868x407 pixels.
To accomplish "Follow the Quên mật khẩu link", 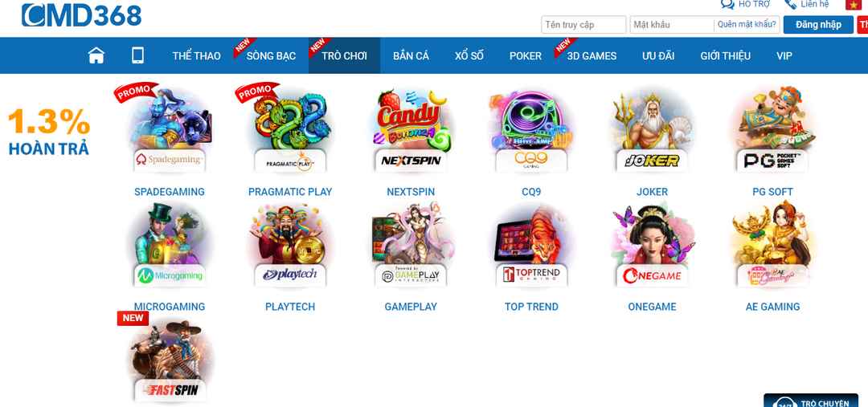I will tap(747, 25).
